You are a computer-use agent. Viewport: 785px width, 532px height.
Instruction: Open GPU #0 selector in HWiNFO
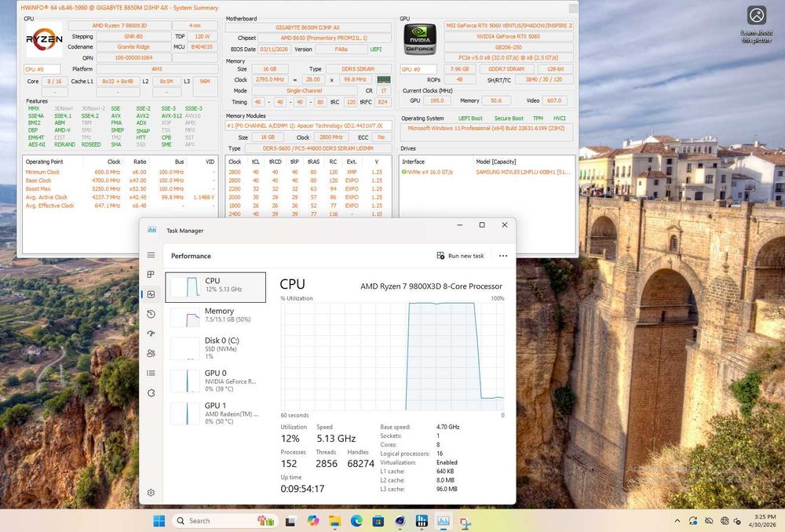[418, 69]
